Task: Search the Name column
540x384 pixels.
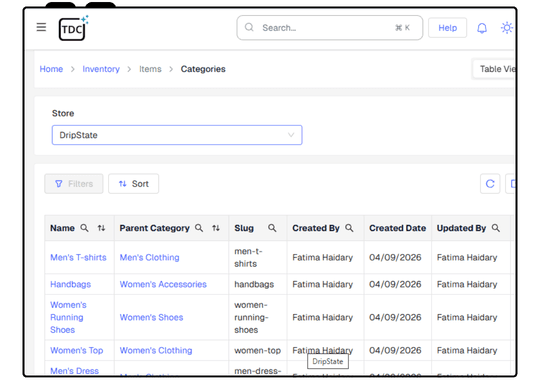Action: coord(84,228)
